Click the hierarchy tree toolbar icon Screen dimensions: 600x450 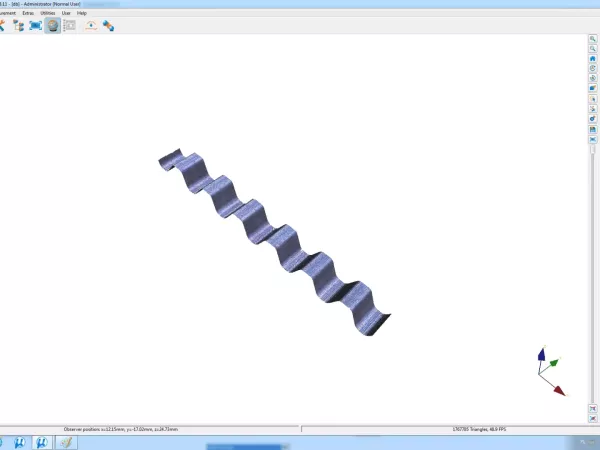tap(18, 25)
